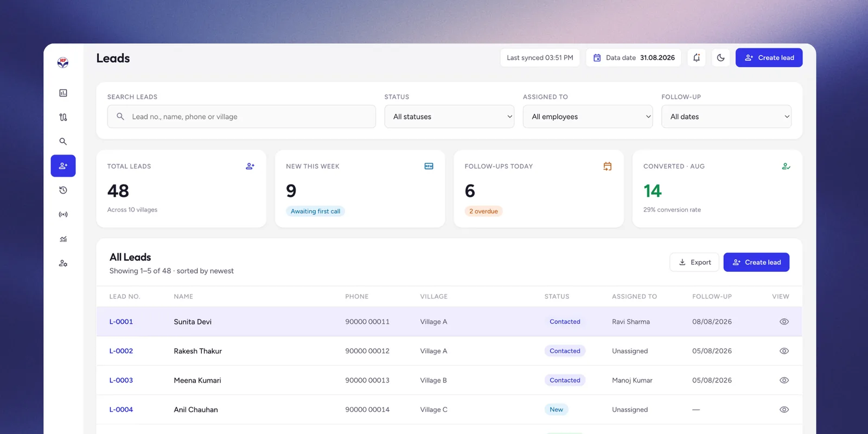Image resolution: width=868 pixels, height=434 pixels.
Task: View lead Meena Kumari via eye icon
Action: tap(784, 380)
